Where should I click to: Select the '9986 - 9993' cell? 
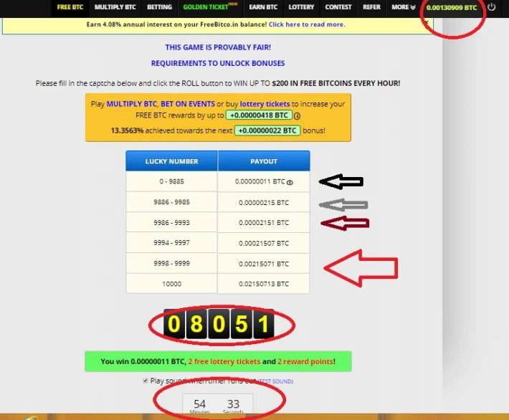click(171, 223)
